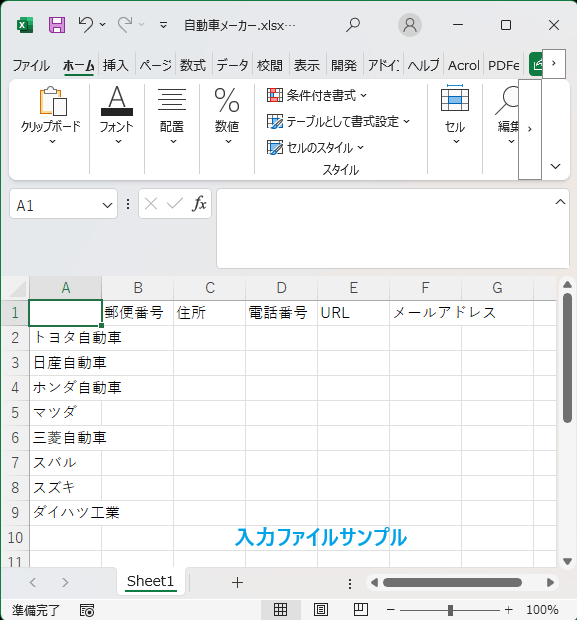This screenshot has height=620, width=577.
Task: Open the user account profile icon
Action: (x=410, y=25)
